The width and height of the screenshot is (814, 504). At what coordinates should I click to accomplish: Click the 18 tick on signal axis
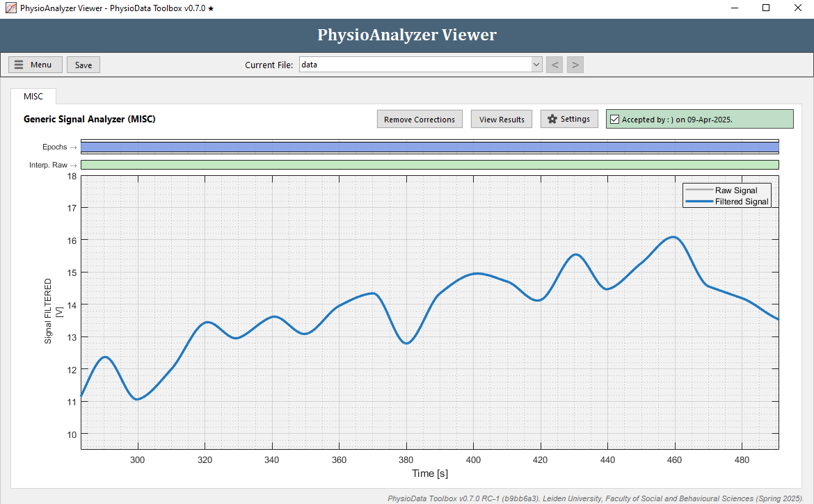(72, 177)
